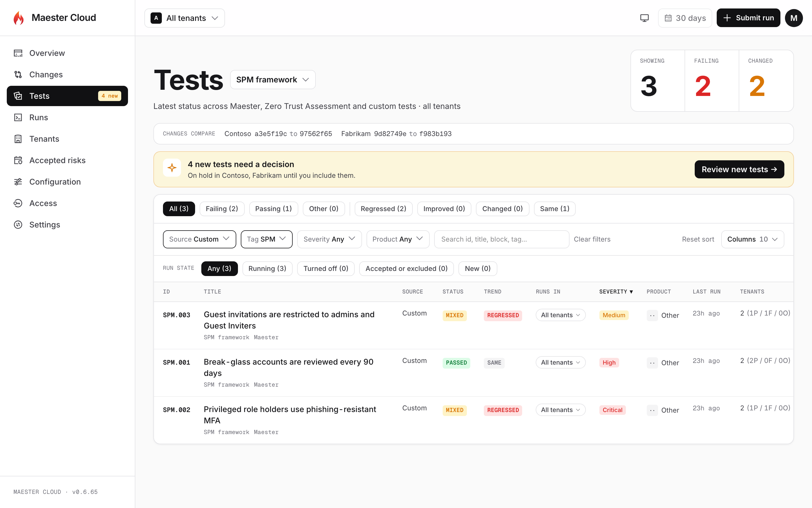Click Submit run button
812x508 pixels.
tap(748, 18)
